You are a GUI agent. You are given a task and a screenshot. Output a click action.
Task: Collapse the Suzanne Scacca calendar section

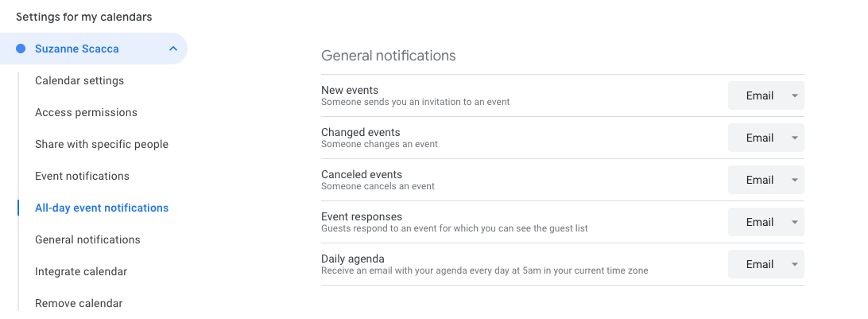[172, 49]
